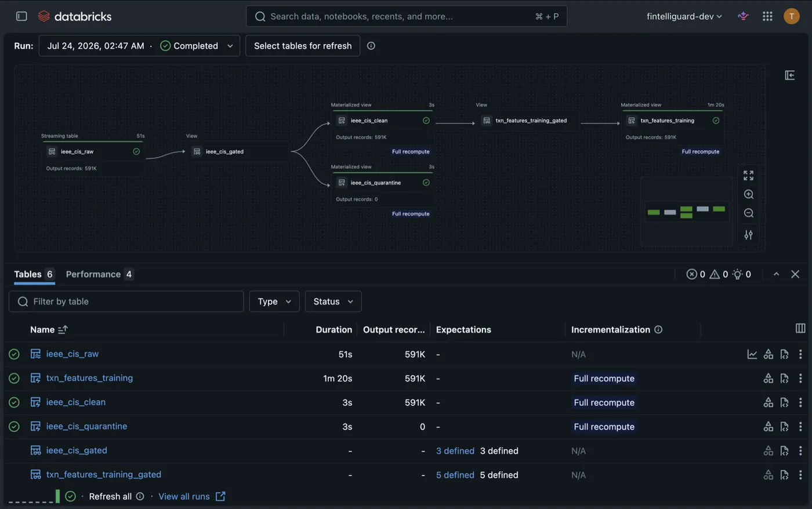
Task: Select the txn_features_training_gated node in graph
Action: [528, 121]
